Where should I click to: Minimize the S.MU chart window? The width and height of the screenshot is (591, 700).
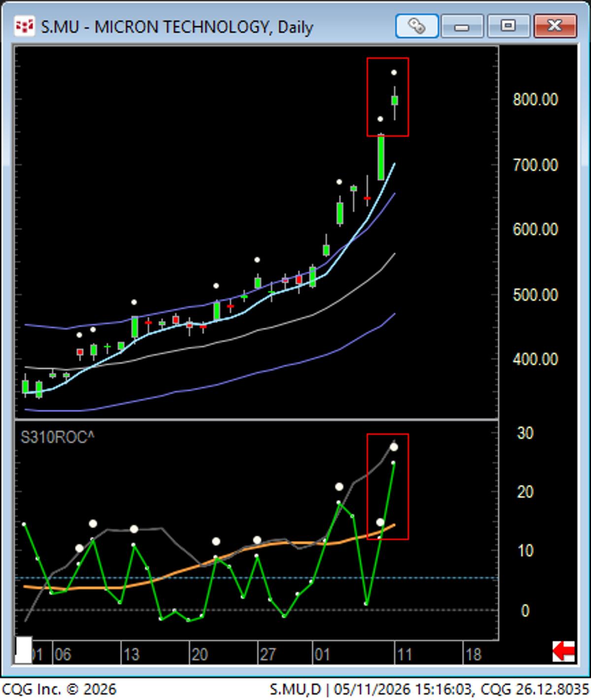[x=462, y=26]
